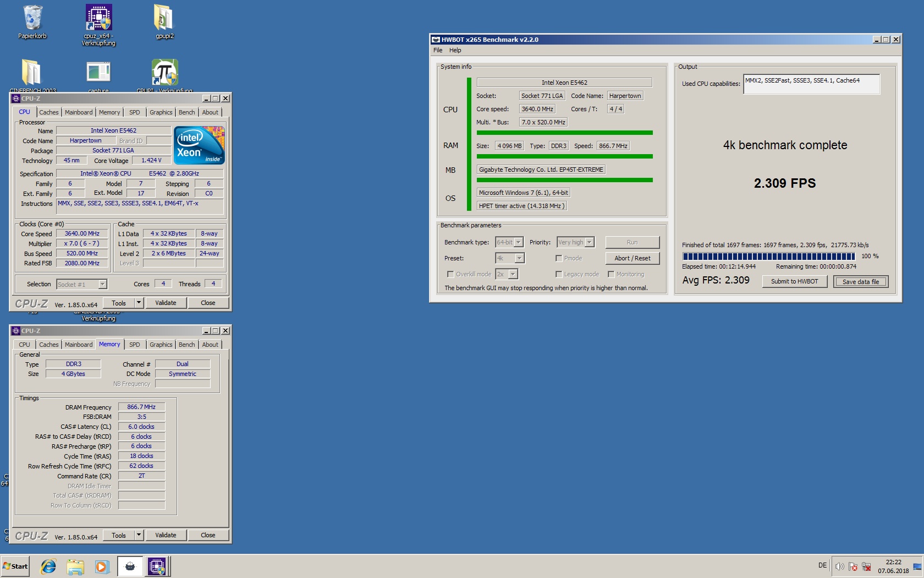The width and height of the screenshot is (924, 578).
Task: Switch to CPU tab in bottom CPU-Z
Action: click(25, 345)
